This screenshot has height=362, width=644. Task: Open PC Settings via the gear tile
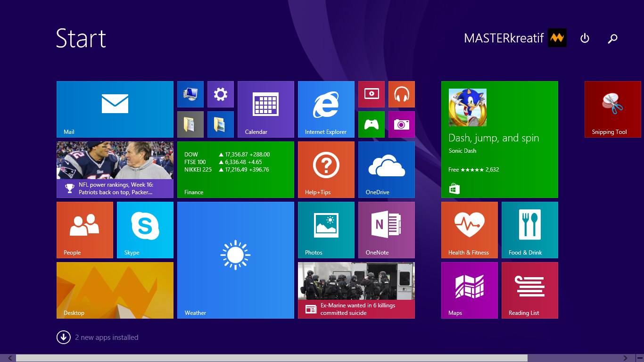(x=220, y=94)
